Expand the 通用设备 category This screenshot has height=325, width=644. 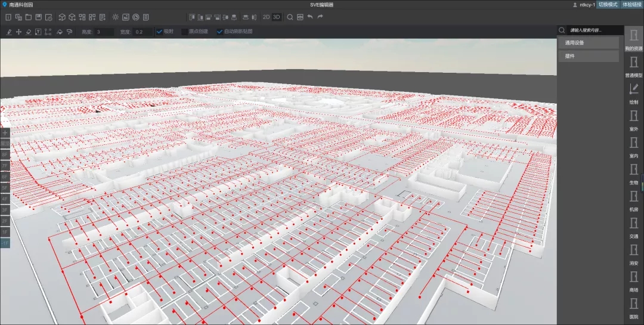coord(589,43)
